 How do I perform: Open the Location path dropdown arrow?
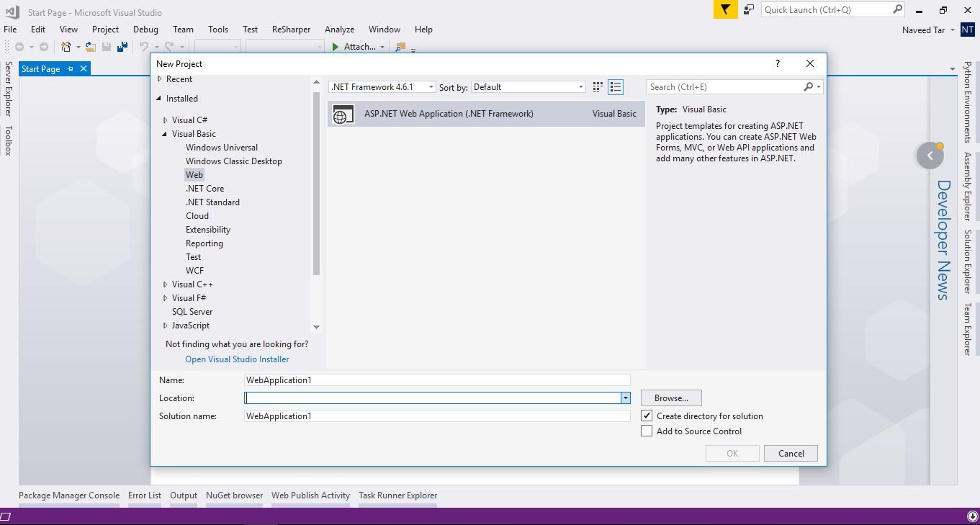[626, 398]
